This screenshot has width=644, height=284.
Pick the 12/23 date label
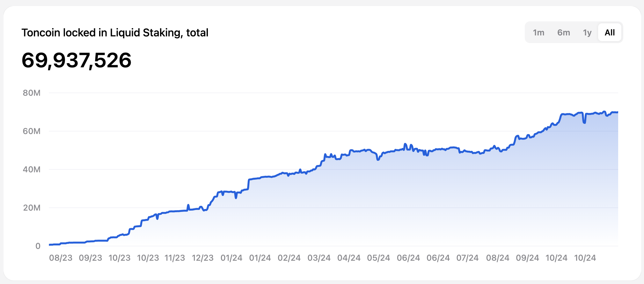click(202, 258)
